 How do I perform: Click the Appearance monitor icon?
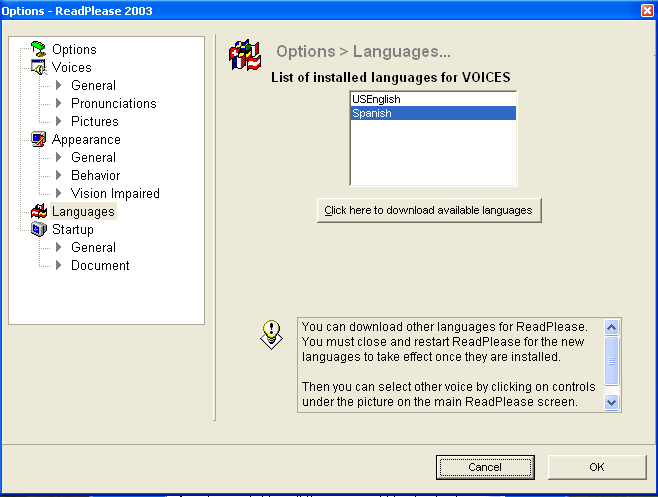point(39,139)
